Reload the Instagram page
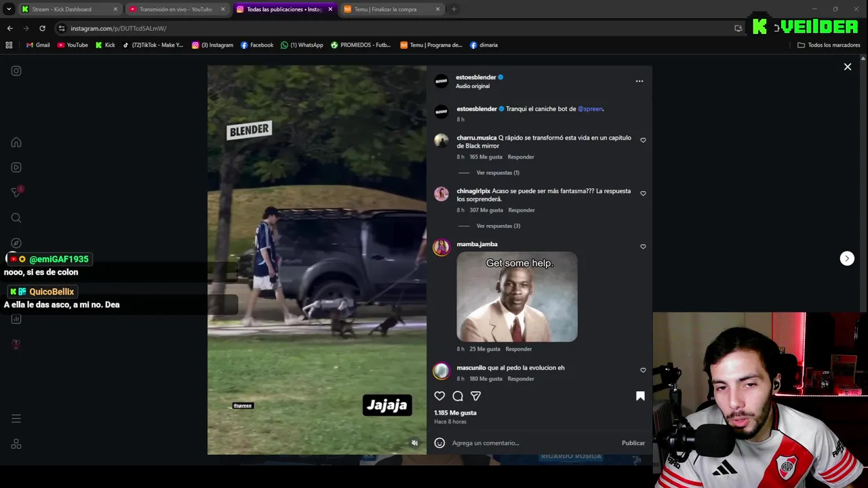 (42, 28)
